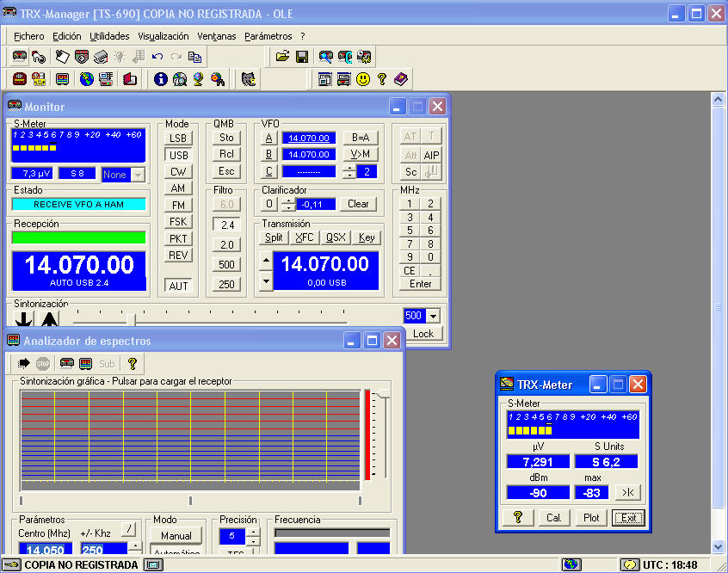This screenshot has height=573, width=728.
Task: Switch mode to CW
Action: pos(178,171)
